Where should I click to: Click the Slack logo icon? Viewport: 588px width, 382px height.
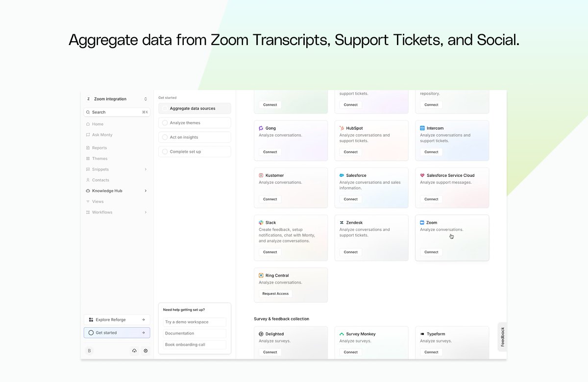click(261, 222)
